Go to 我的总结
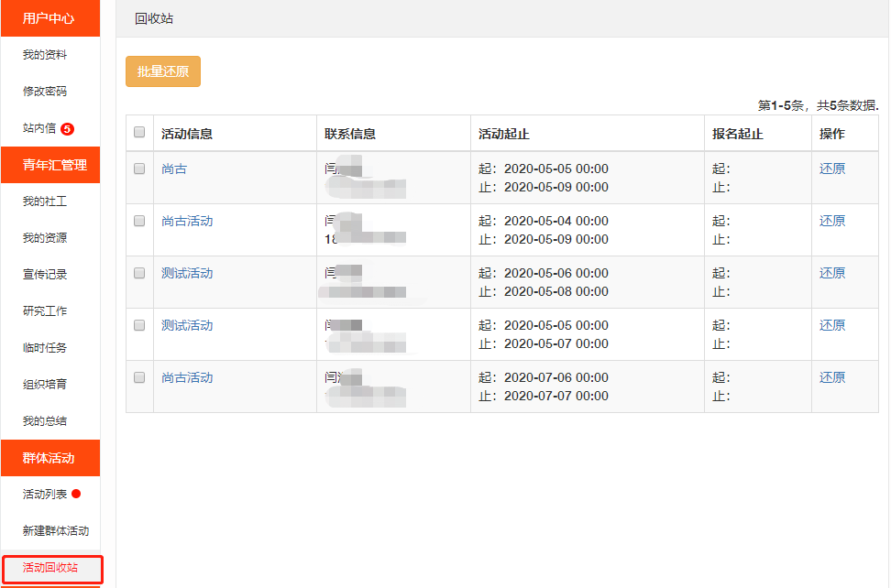Image resolution: width=891 pixels, height=588 pixels. (45, 421)
